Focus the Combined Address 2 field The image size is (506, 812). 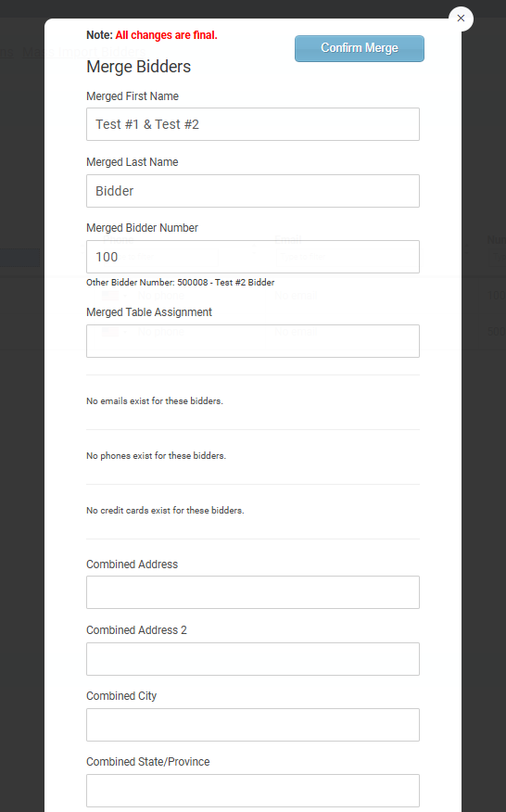coord(253,659)
